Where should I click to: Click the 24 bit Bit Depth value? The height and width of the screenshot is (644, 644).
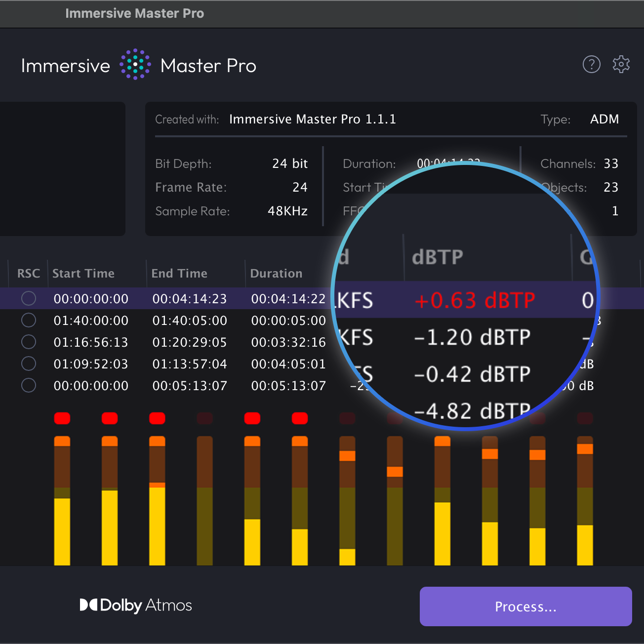tap(290, 163)
